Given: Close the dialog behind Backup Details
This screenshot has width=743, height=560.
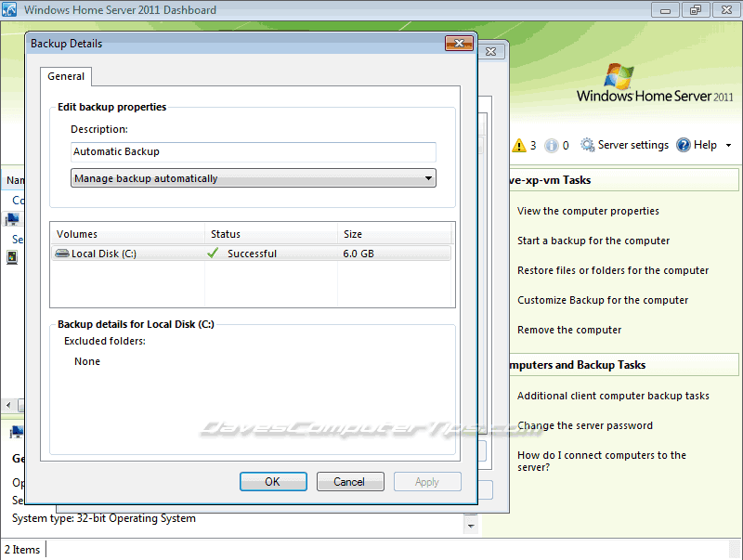Looking at the screenshot, I should (x=491, y=52).
